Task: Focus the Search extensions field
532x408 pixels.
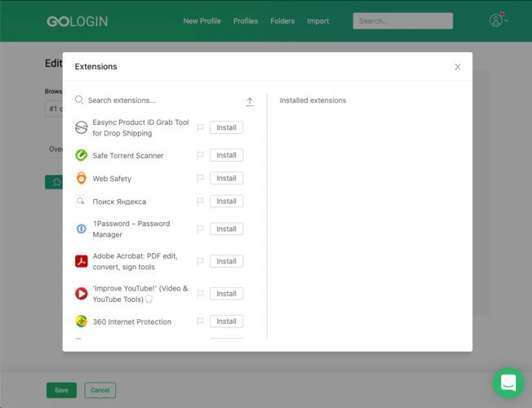Action: click(x=159, y=100)
